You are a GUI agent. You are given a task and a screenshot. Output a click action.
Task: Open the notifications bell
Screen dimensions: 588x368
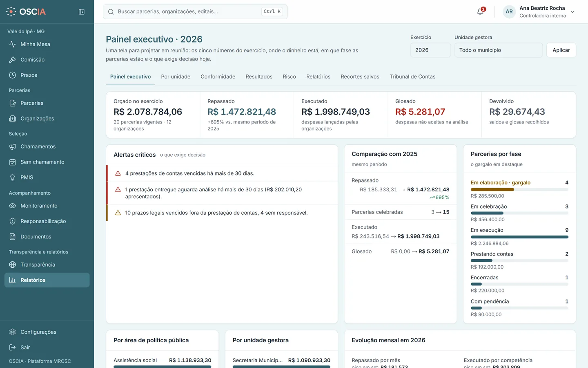(481, 11)
